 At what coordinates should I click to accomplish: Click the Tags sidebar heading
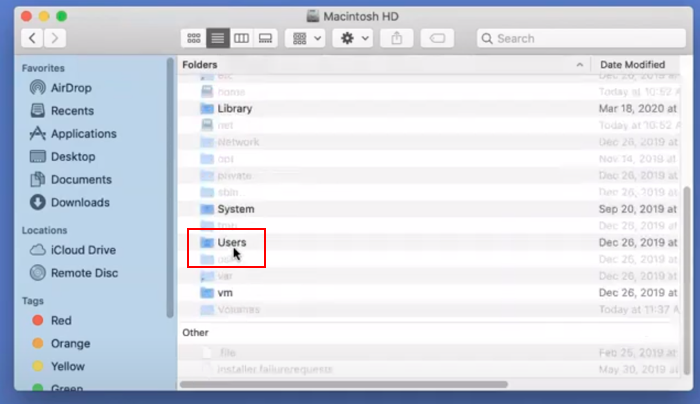coord(33,301)
